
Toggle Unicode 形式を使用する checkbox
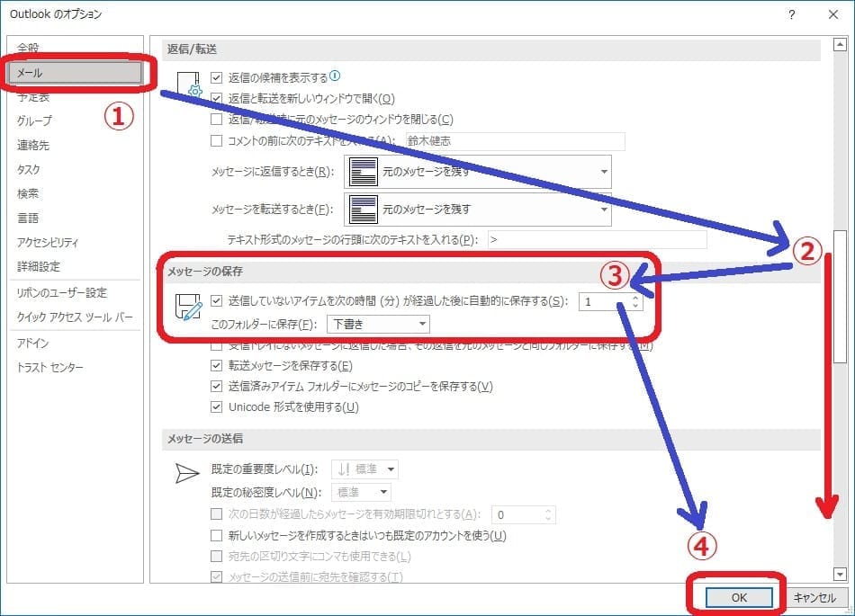217,406
